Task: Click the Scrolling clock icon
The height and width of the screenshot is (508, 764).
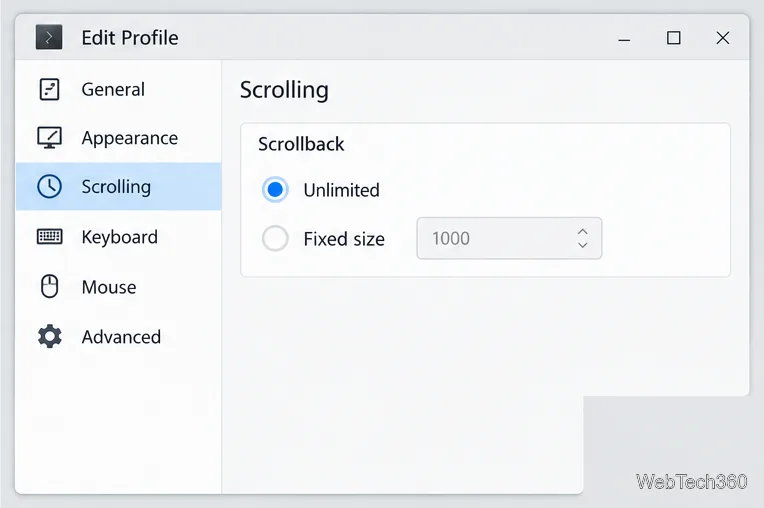Action: tap(49, 187)
